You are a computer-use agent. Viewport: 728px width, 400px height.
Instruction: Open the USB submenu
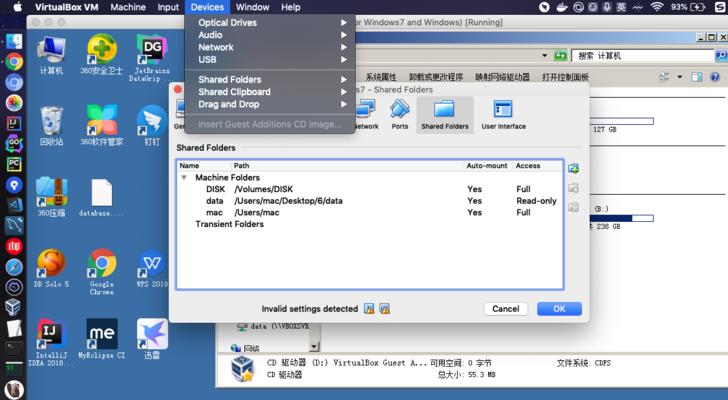click(270, 59)
